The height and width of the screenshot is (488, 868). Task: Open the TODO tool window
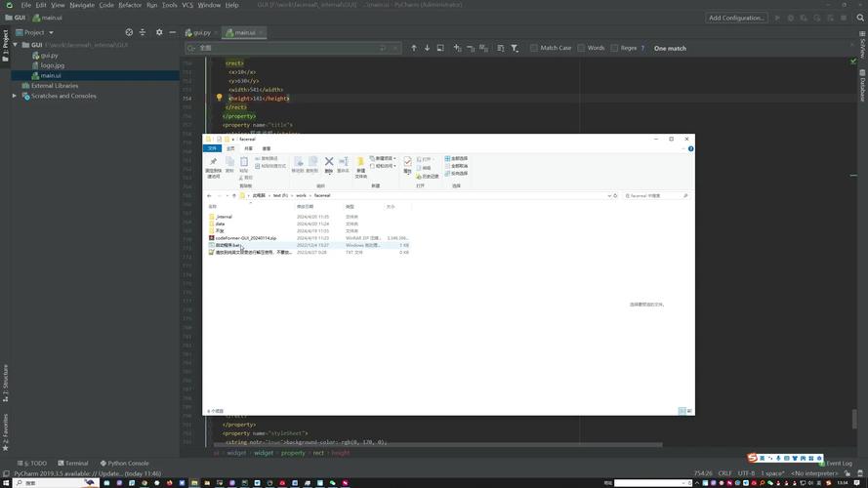(32, 463)
